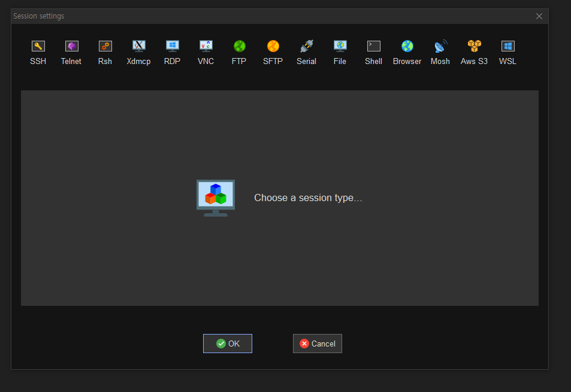Close the Session settings dialog
The width and height of the screenshot is (571, 392).
[539, 16]
